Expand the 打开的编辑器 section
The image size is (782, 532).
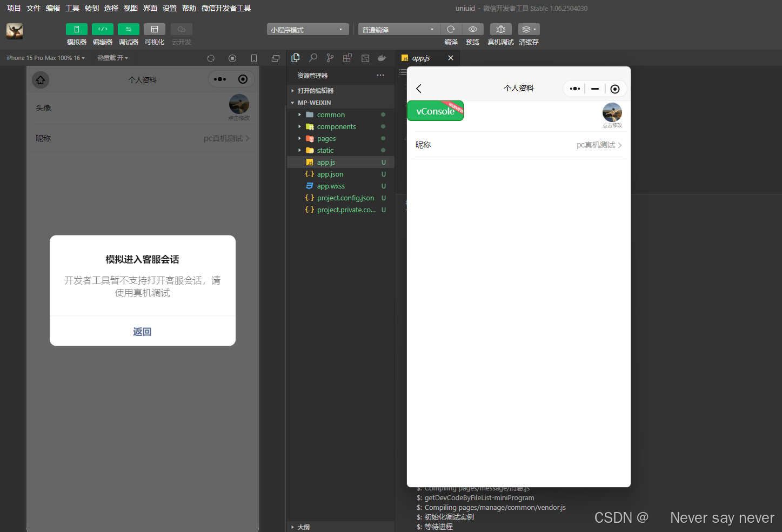341,91
